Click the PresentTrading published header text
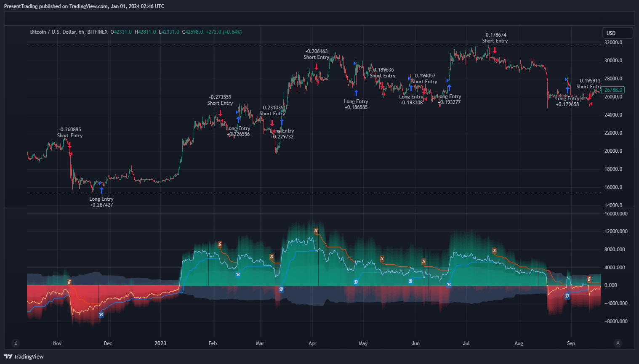The image size is (639, 364). point(84,6)
